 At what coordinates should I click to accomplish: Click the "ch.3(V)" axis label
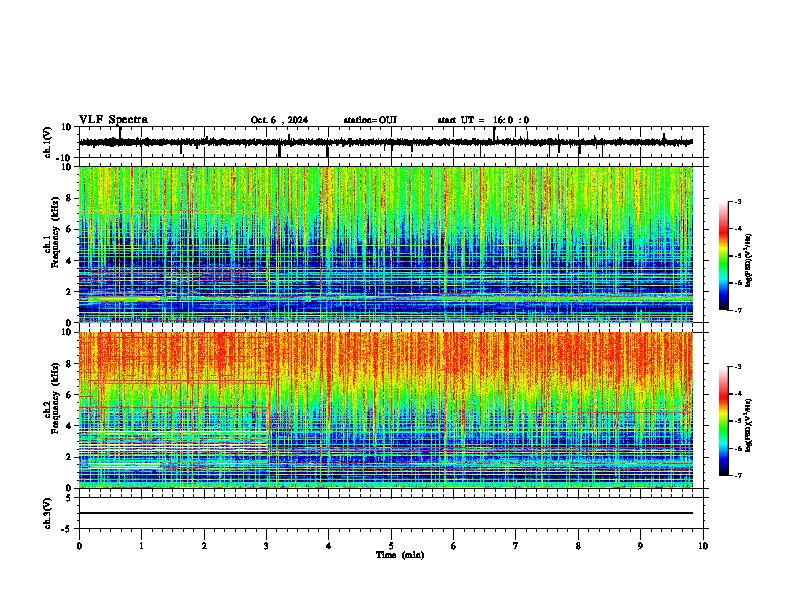click(x=47, y=514)
